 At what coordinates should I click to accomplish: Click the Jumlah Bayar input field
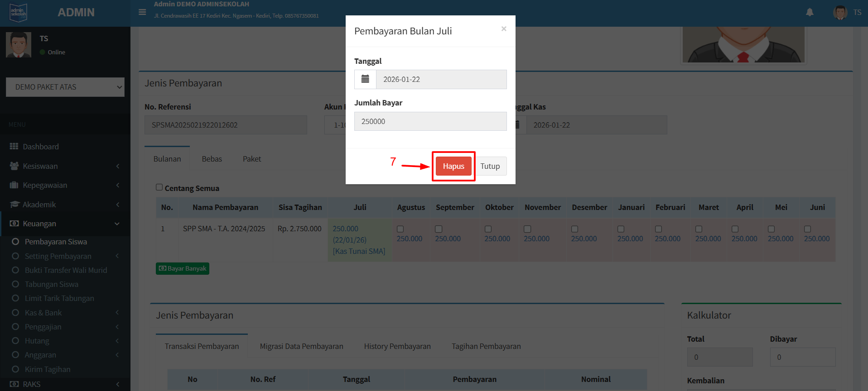click(x=430, y=121)
